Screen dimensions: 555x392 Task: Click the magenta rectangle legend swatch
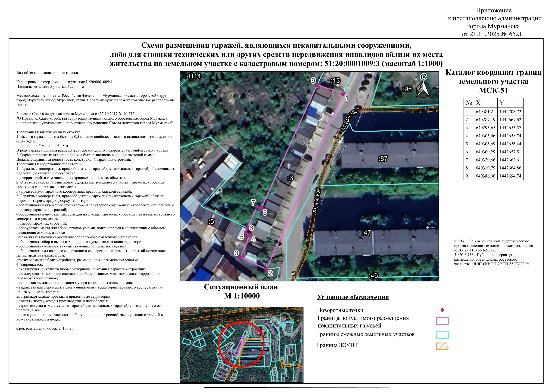click(x=442, y=321)
